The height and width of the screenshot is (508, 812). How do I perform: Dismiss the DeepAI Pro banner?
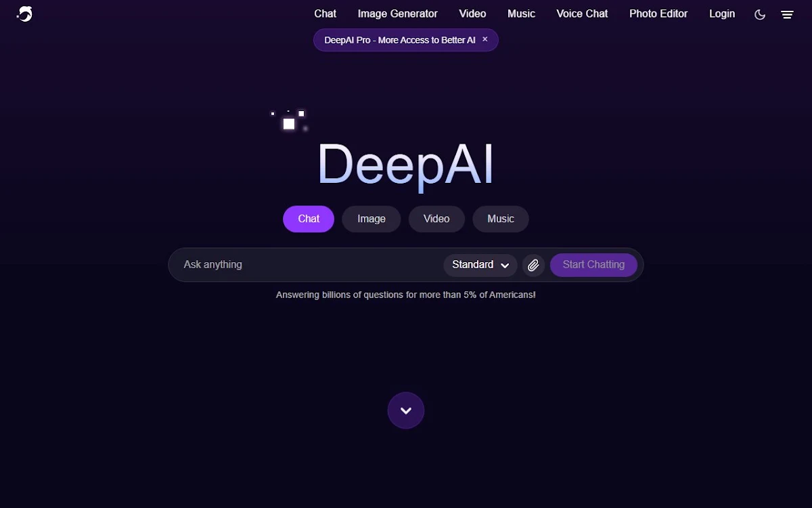tap(485, 39)
